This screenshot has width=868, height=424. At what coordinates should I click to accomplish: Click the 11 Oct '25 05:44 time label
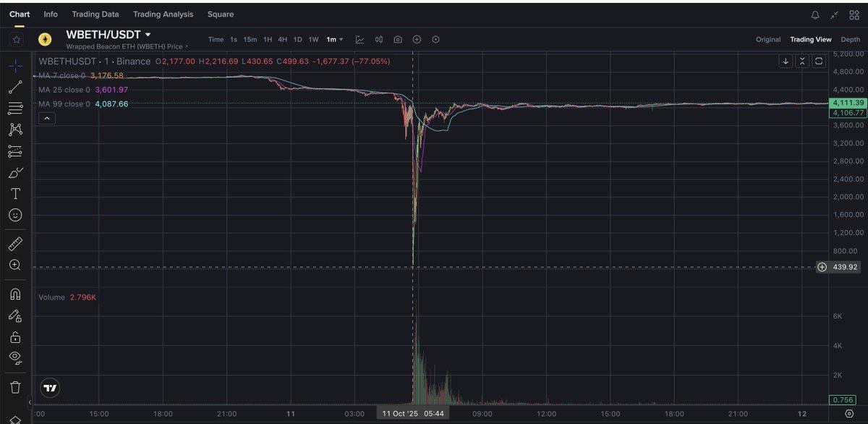pyautogui.click(x=412, y=414)
